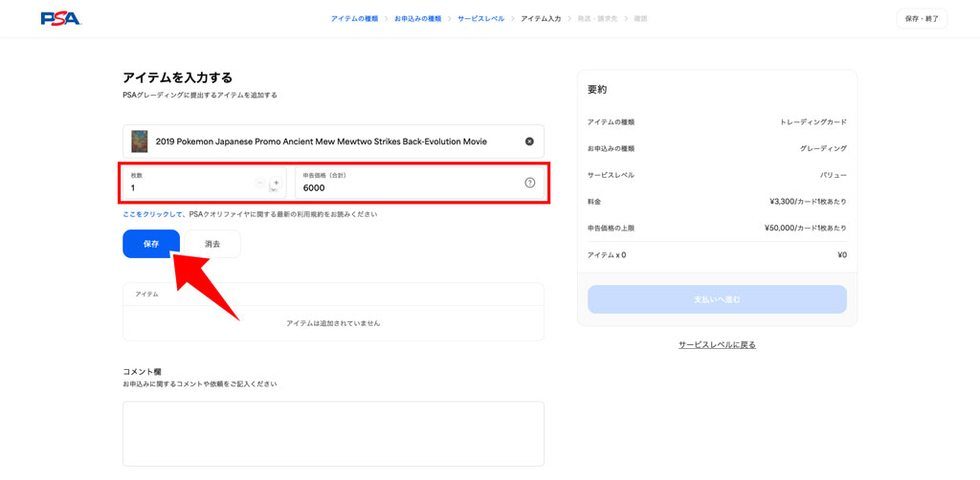
Task: Select the トレーディングカード value
Action: [813, 122]
